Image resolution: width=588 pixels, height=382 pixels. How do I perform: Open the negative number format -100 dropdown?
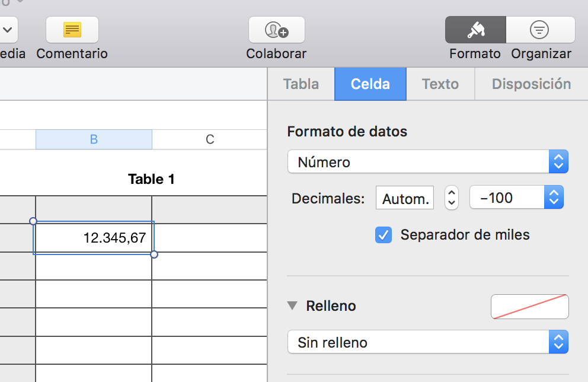coord(516,198)
